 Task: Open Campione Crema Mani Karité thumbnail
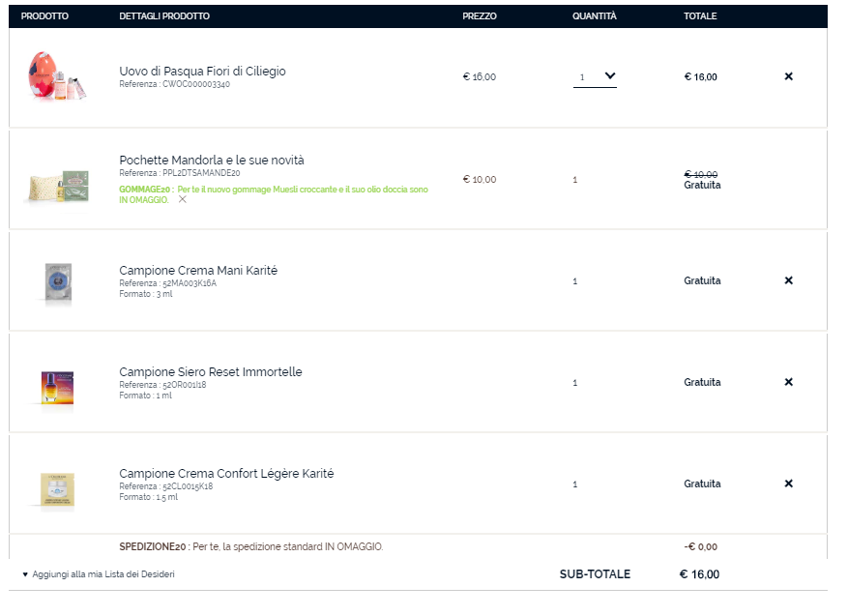pyautogui.click(x=58, y=282)
